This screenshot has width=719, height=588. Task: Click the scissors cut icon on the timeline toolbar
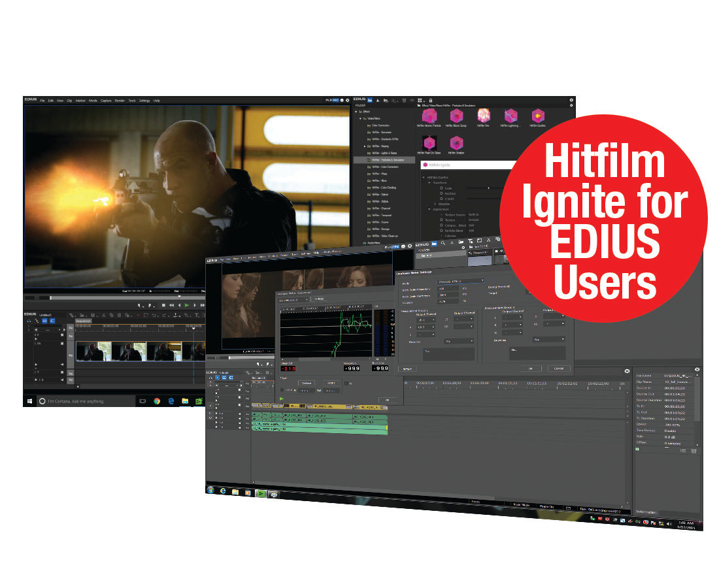tap(488, 239)
